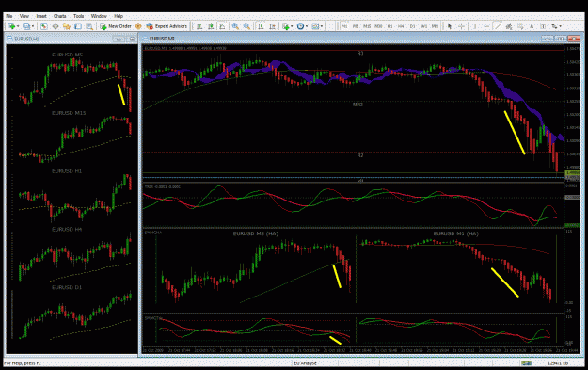Open the File menu
This screenshot has height=370, width=588.
click(9, 16)
